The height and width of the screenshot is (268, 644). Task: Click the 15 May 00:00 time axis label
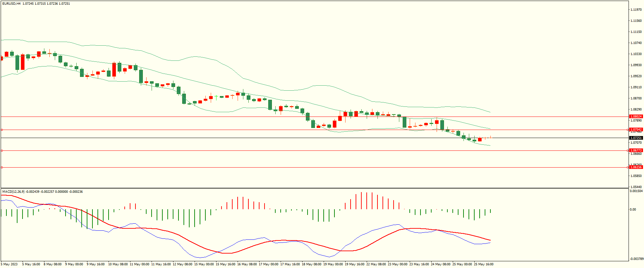click(204, 264)
